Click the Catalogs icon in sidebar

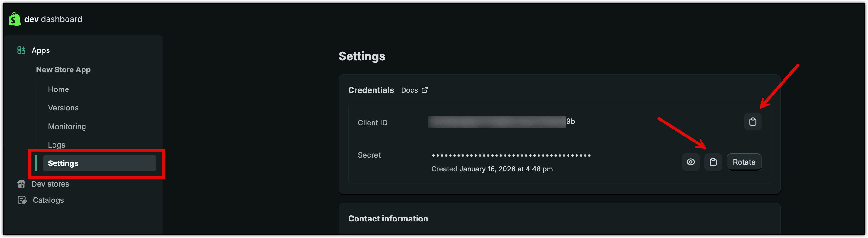point(22,200)
